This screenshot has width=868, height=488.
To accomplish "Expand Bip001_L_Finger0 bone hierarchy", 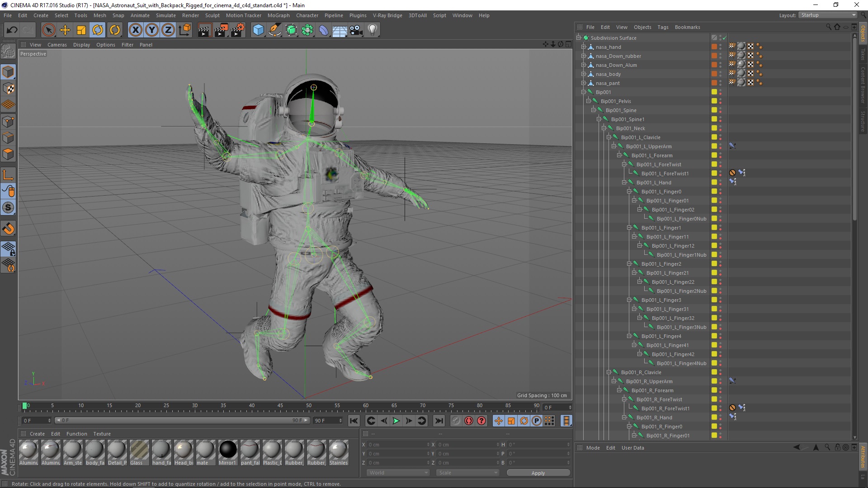I will (630, 191).
